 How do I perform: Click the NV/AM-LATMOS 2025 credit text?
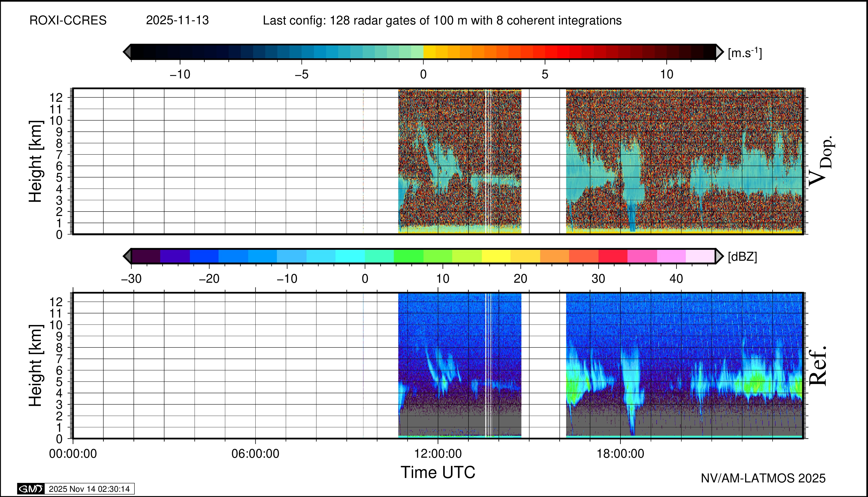[763, 478]
